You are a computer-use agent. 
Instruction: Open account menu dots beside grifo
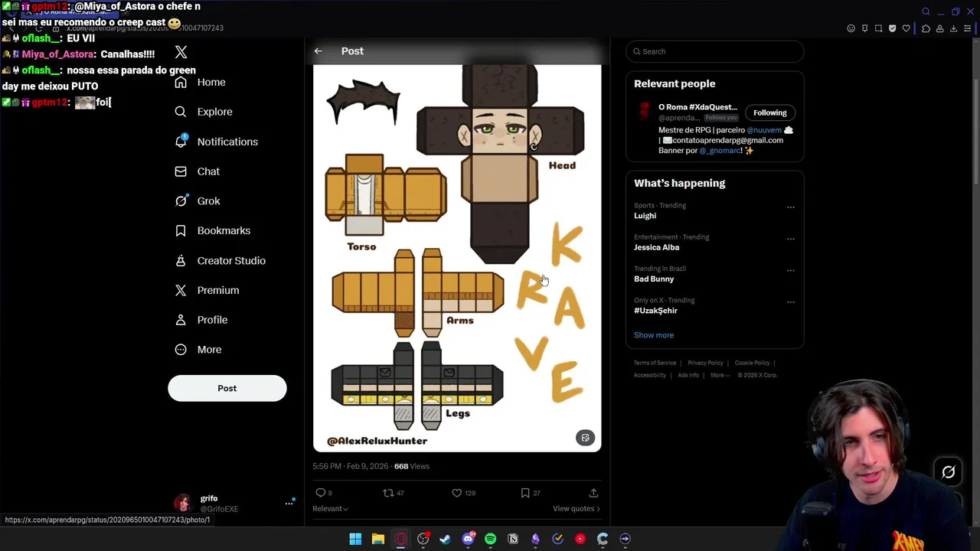tap(289, 503)
